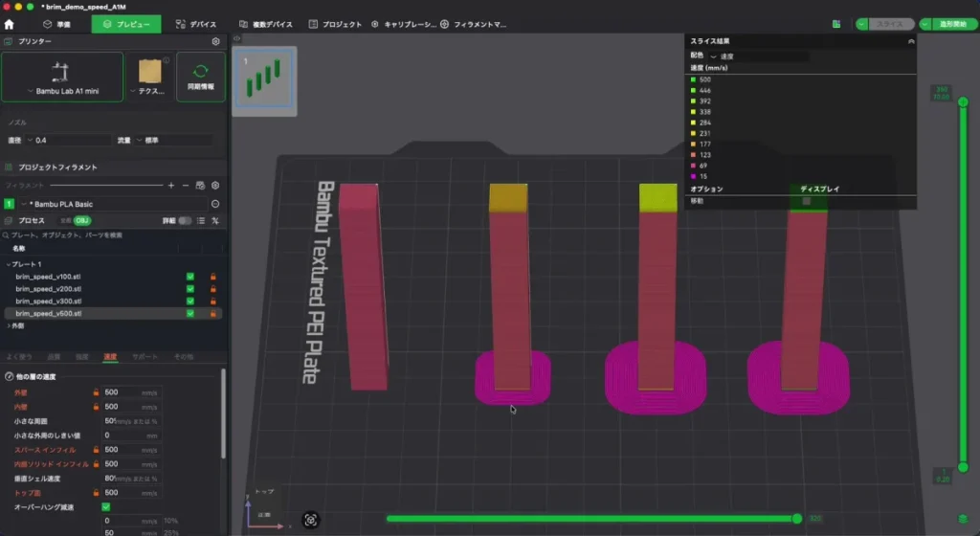Open the 準備 (Prepare) tab
980x536 pixels.
coord(56,24)
